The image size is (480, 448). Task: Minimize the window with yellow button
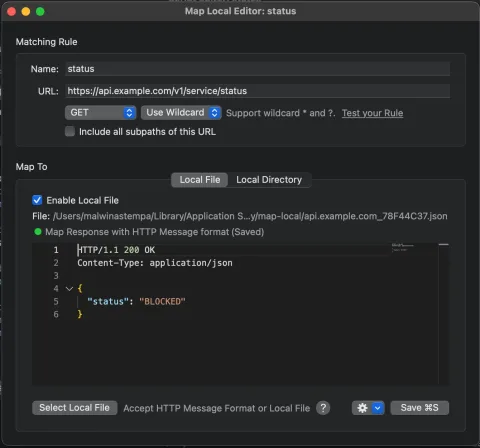26,12
